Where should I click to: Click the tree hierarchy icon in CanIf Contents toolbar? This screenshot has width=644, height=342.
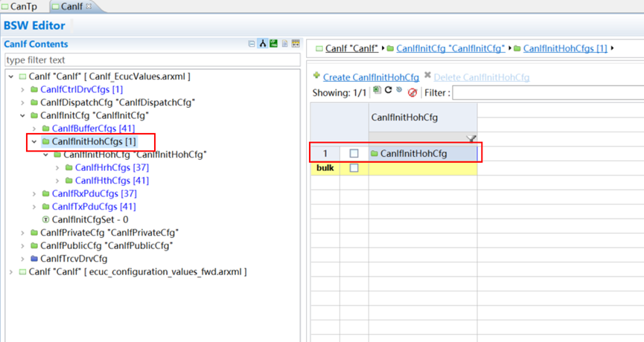pos(263,45)
